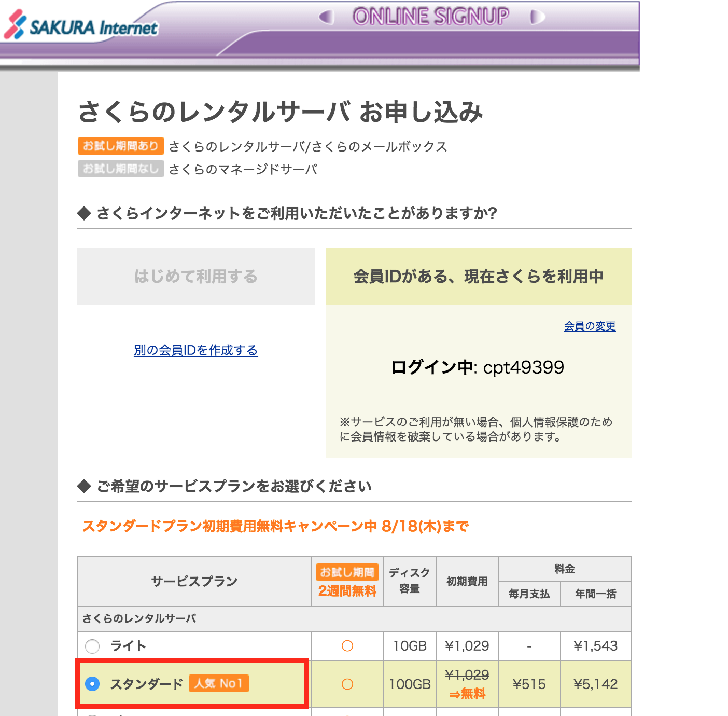
Task: Click the さくらのレンタルサーバ/さくらのメールボックス text
Action: (308, 146)
